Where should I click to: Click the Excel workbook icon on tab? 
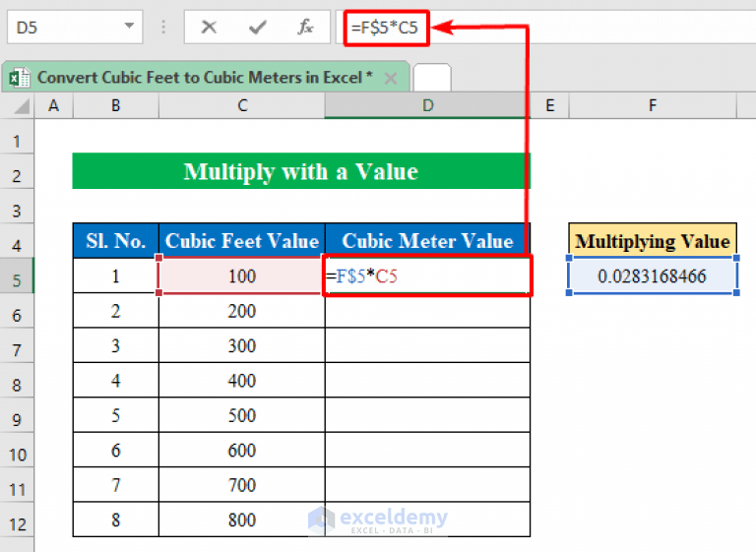pyautogui.click(x=20, y=77)
